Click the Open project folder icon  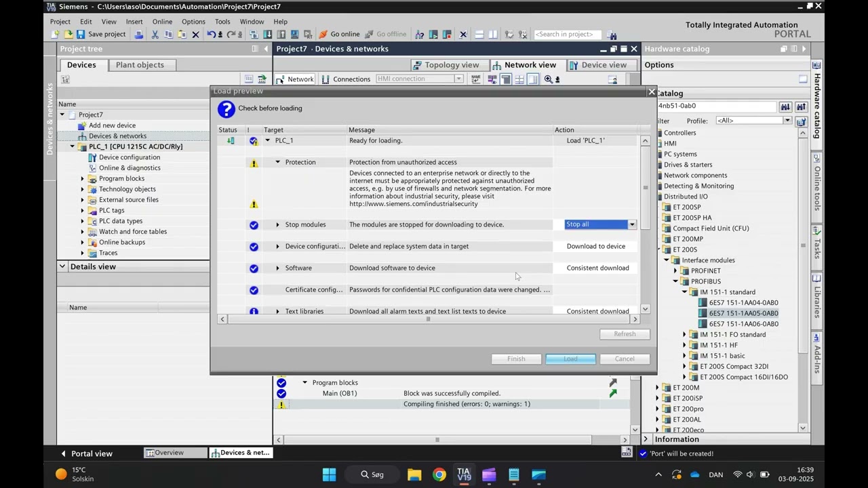click(x=68, y=35)
